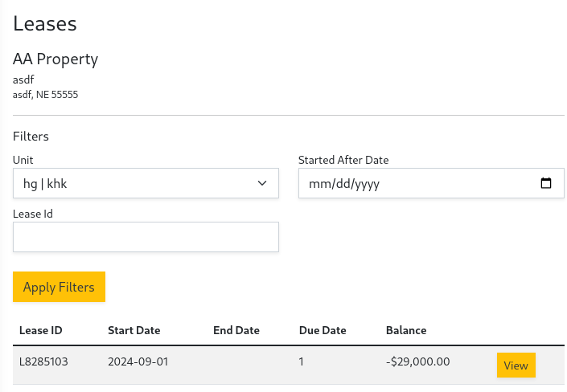This screenshot has width=567, height=392.
Task: Select the L8285103 lease ID cell
Action: pos(43,362)
